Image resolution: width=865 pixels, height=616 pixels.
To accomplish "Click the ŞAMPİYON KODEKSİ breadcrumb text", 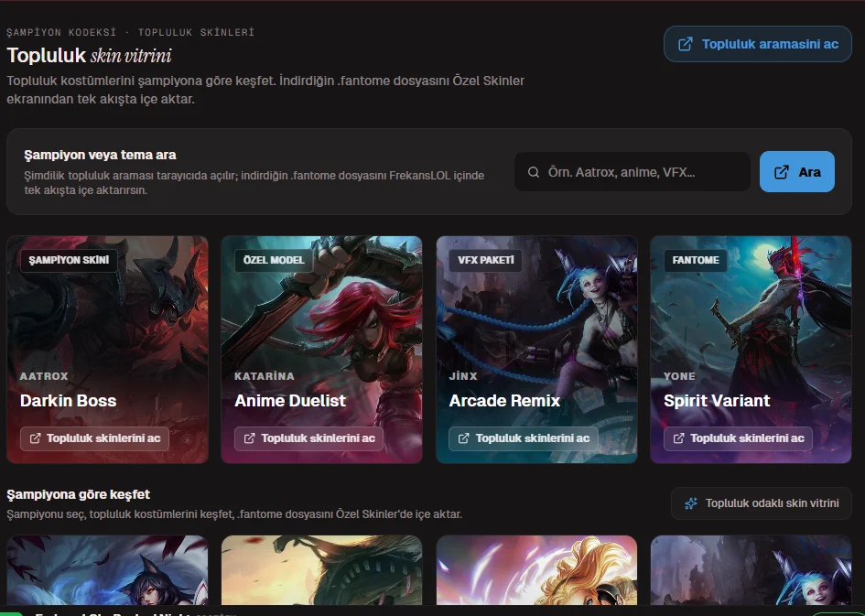I will coord(61,32).
